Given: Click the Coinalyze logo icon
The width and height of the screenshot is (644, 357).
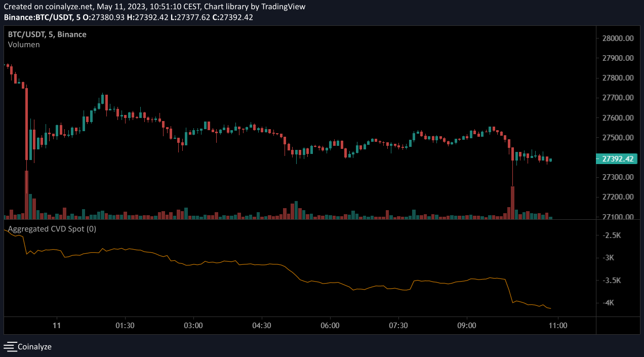Looking at the screenshot, I should (10, 347).
